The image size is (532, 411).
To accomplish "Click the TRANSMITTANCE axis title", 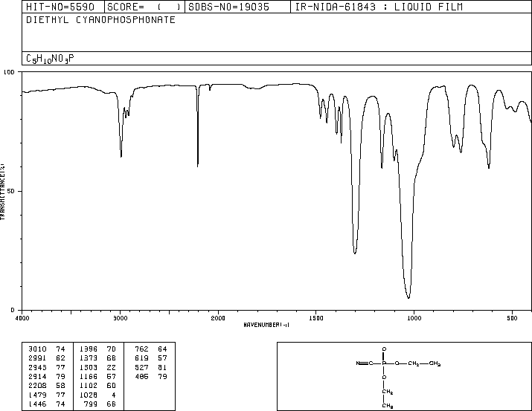I will pos(2,192).
